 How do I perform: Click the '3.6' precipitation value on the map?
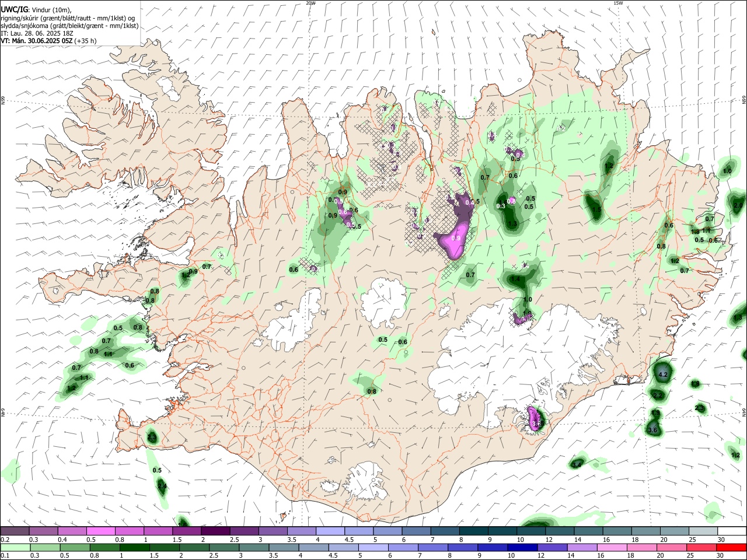tap(652, 430)
